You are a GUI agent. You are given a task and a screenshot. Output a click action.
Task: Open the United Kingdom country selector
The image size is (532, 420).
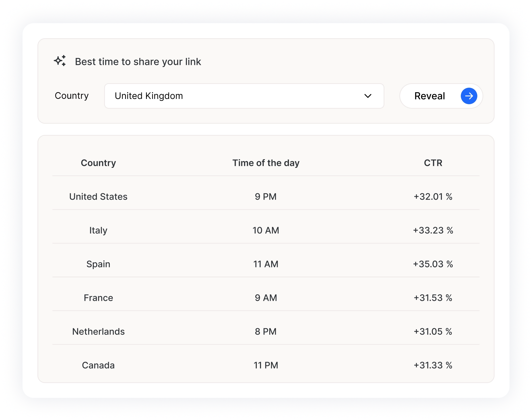[x=244, y=96]
